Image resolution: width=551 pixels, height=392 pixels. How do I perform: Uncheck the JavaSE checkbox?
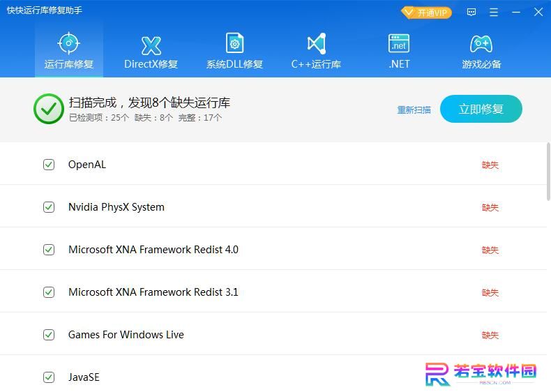click(49, 377)
